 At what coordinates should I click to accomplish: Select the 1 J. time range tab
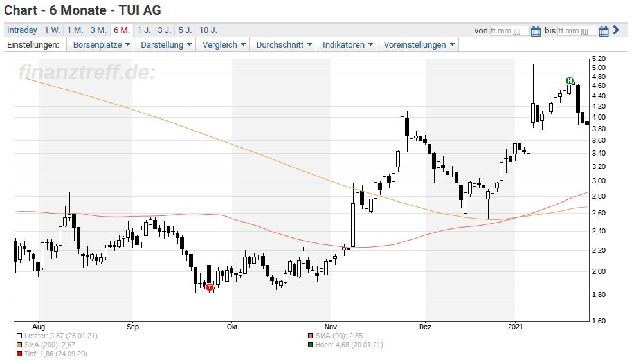[143, 30]
